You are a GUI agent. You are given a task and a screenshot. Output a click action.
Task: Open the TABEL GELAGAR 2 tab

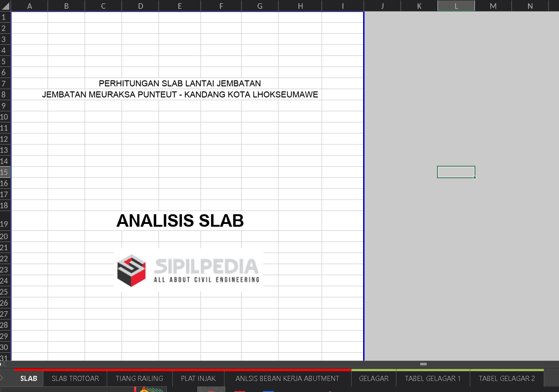coord(507,379)
